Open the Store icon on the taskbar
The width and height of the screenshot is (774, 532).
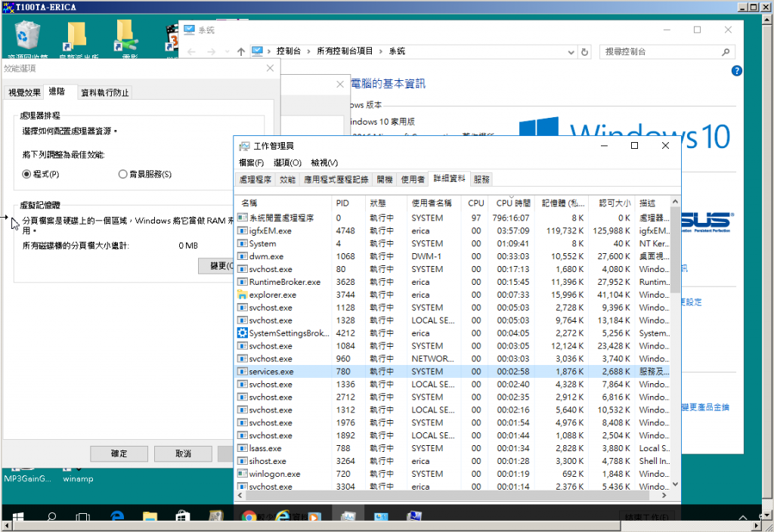[183, 516]
